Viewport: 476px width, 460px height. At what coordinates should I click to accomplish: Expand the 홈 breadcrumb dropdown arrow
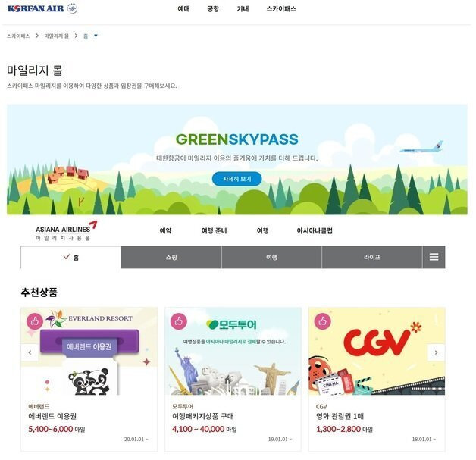pyautogui.click(x=96, y=36)
